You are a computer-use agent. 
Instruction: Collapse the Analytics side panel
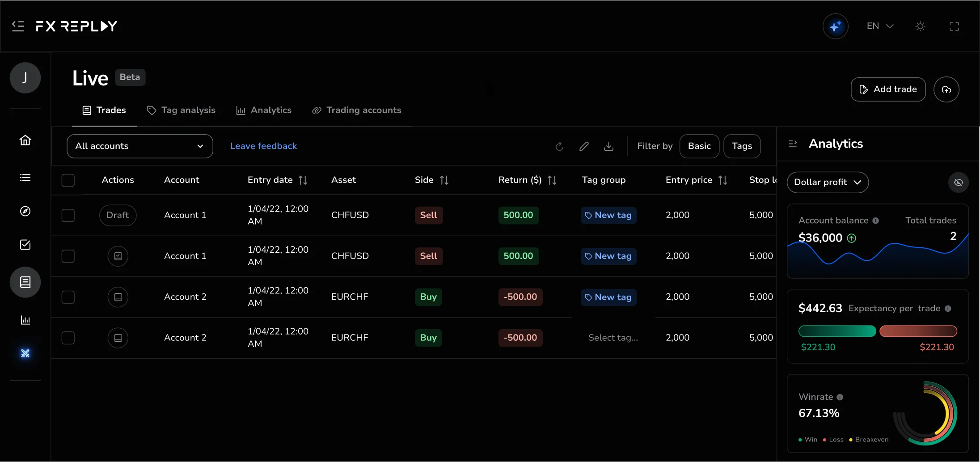pyautogui.click(x=793, y=144)
